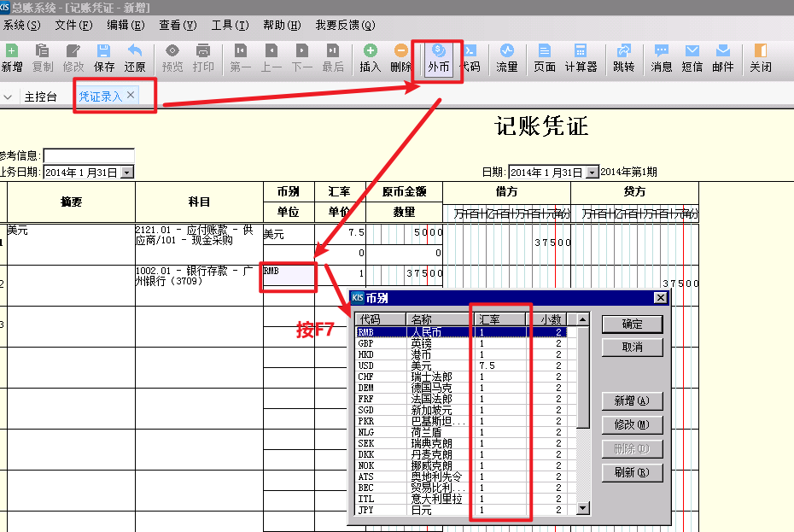
Task: Expand the tab list chevron beside 主控台
Action: click(x=8, y=96)
